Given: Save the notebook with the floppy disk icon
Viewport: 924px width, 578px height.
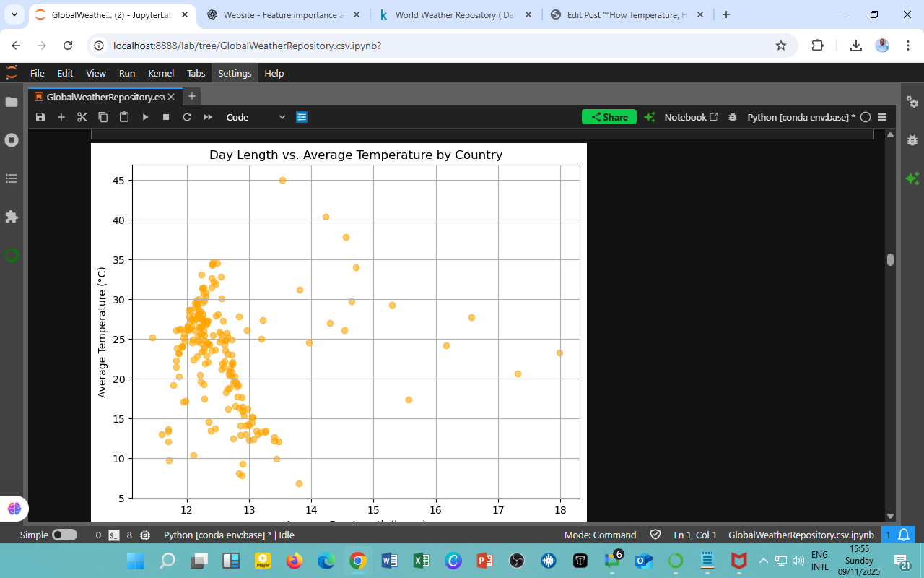Looking at the screenshot, I should 40,117.
